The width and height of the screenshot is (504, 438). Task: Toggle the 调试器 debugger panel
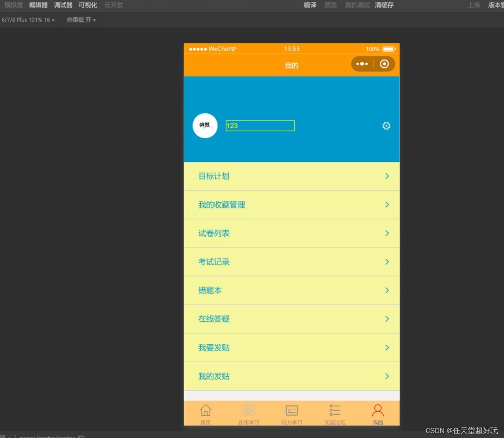[63, 5]
